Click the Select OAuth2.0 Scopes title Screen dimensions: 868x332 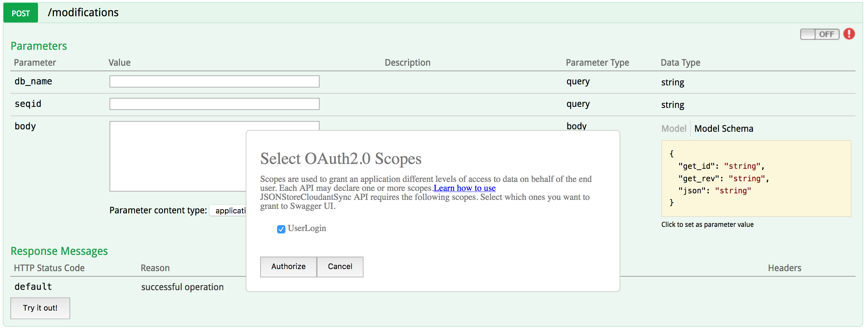(x=341, y=159)
